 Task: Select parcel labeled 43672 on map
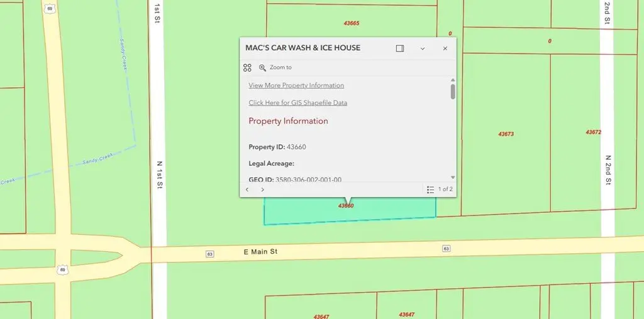[x=594, y=132]
